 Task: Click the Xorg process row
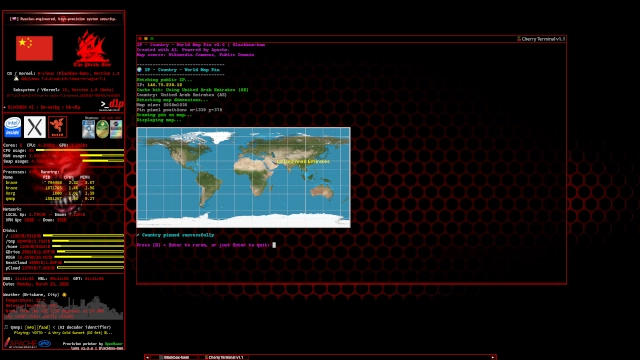(x=50, y=193)
